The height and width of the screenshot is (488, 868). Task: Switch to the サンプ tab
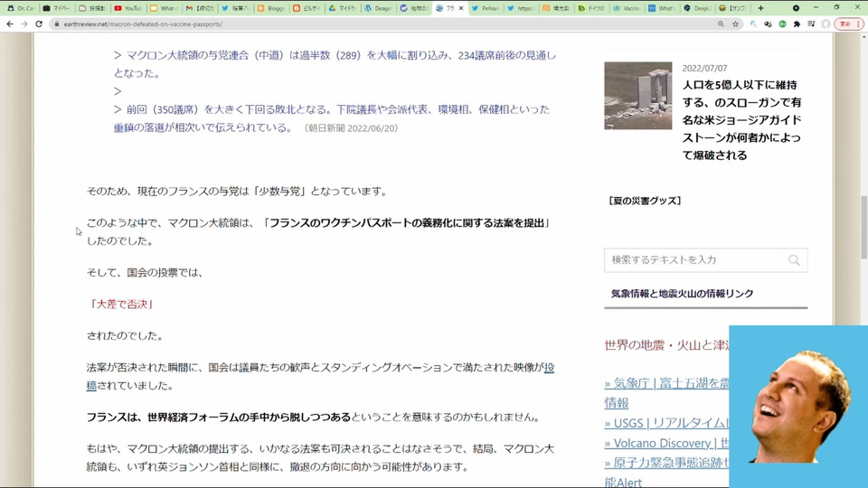coord(733,8)
